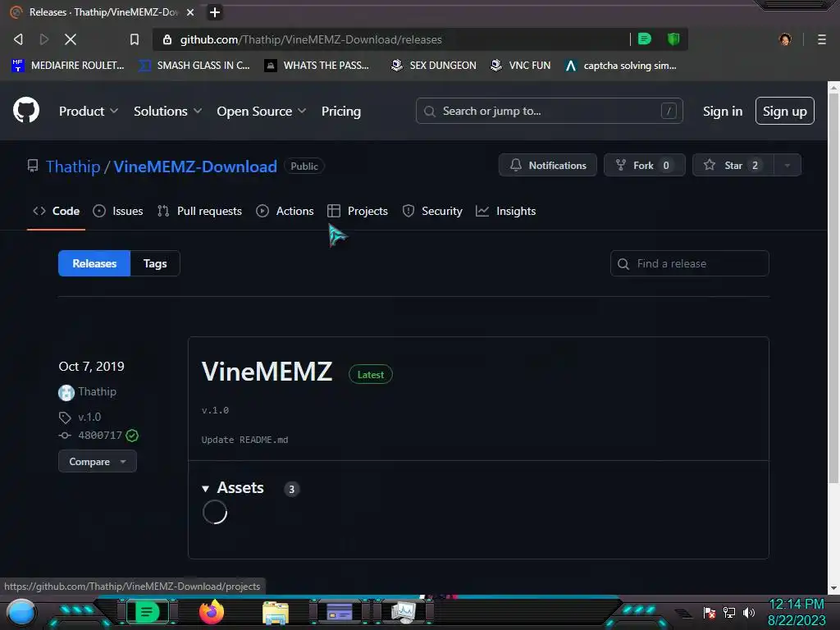
Task: Collapse the Assets section
Action: (x=233, y=487)
